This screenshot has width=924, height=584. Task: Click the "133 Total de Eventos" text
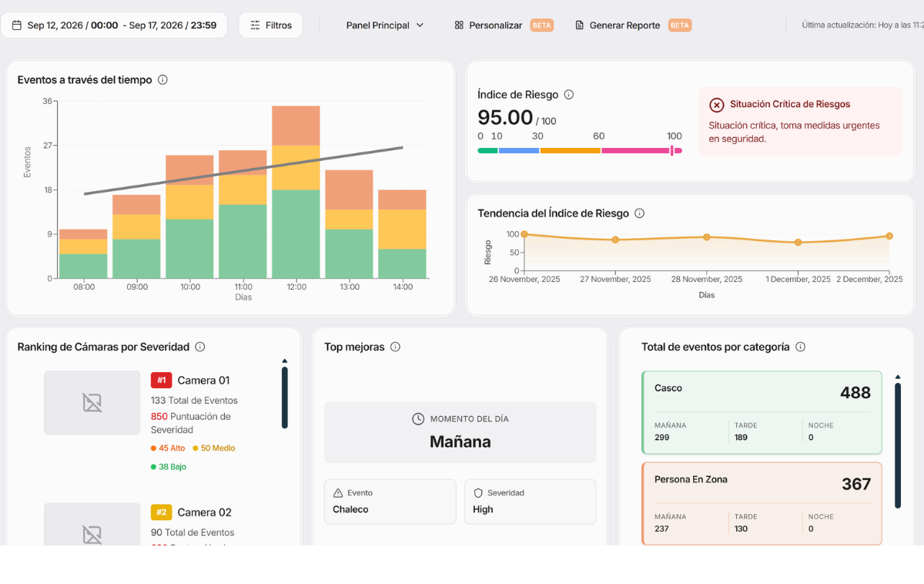(194, 401)
